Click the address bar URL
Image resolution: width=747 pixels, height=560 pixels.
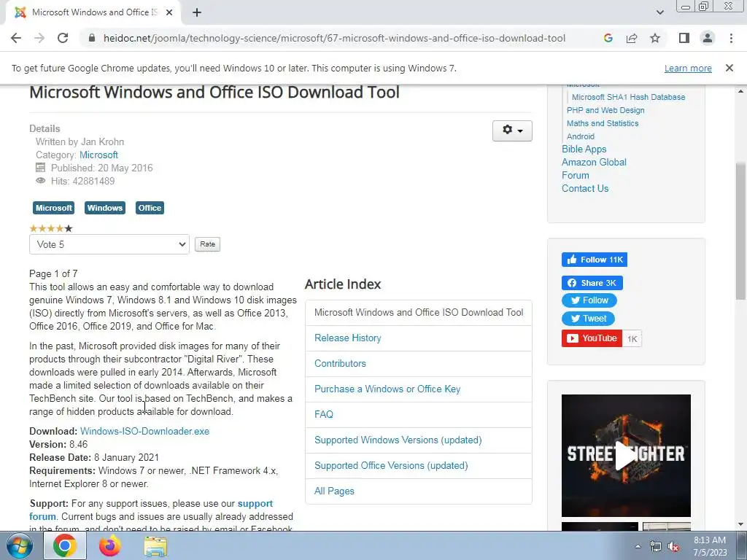click(334, 38)
